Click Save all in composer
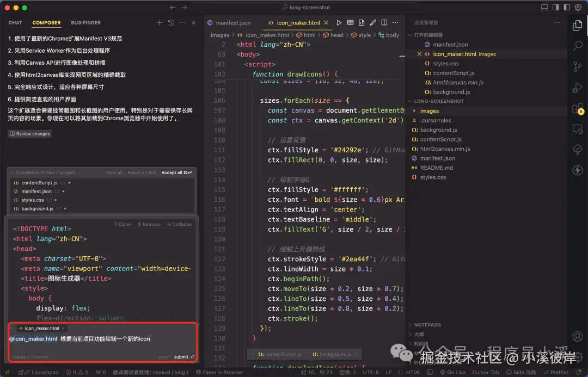 [x=114, y=173]
